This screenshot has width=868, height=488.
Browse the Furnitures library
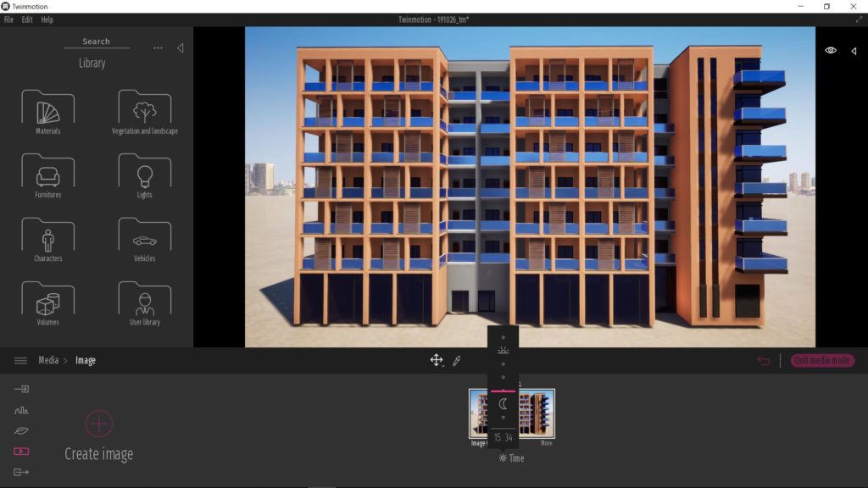(x=47, y=174)
